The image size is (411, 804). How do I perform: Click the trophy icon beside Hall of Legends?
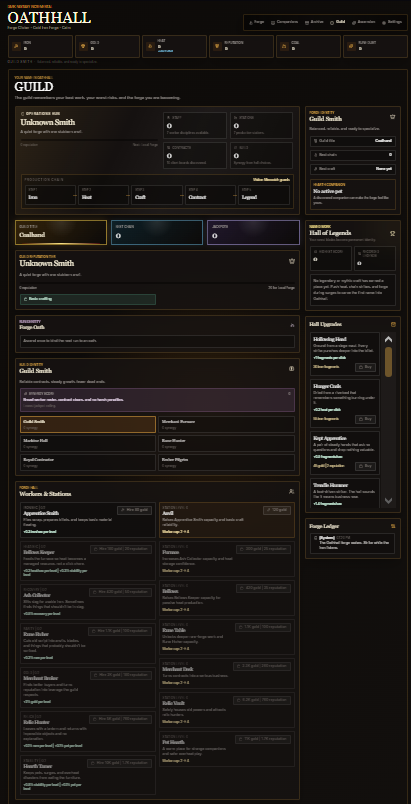click(393, 232)
